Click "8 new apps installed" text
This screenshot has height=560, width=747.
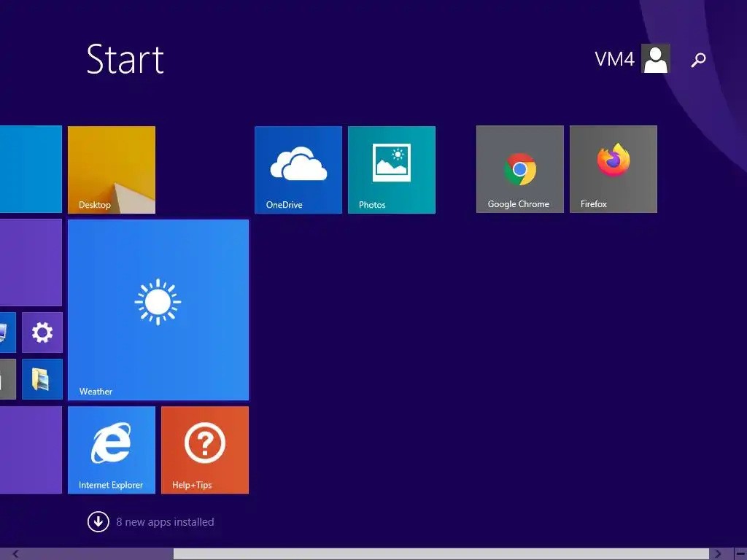165,522
